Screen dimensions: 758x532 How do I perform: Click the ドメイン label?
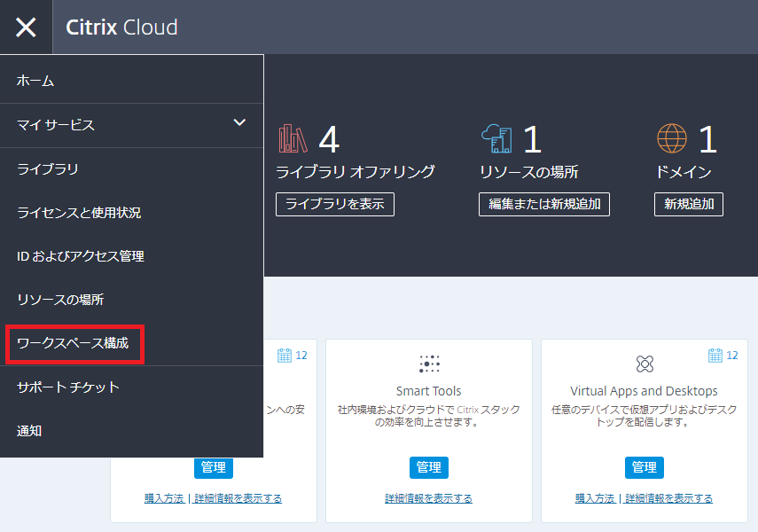pyautogui.click(x=684, y=172)
